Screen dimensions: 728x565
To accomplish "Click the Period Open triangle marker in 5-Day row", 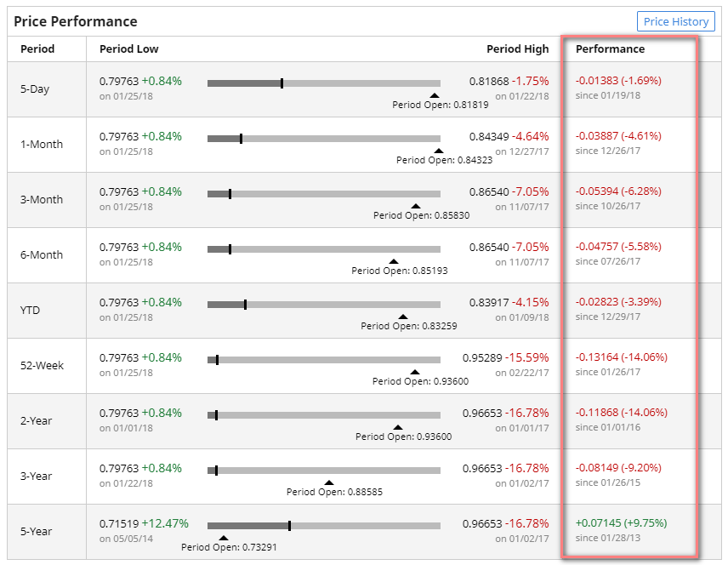I will click(x=435, y=96).
